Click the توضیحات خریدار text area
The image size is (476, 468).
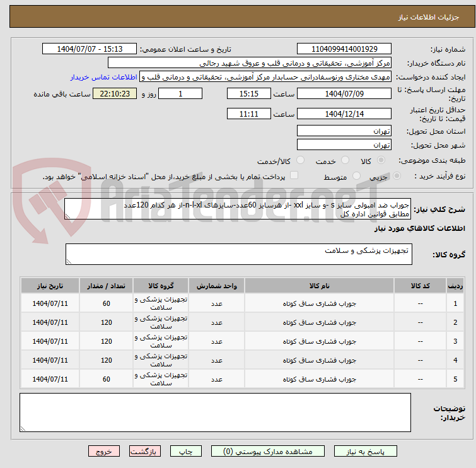[215, 412]
